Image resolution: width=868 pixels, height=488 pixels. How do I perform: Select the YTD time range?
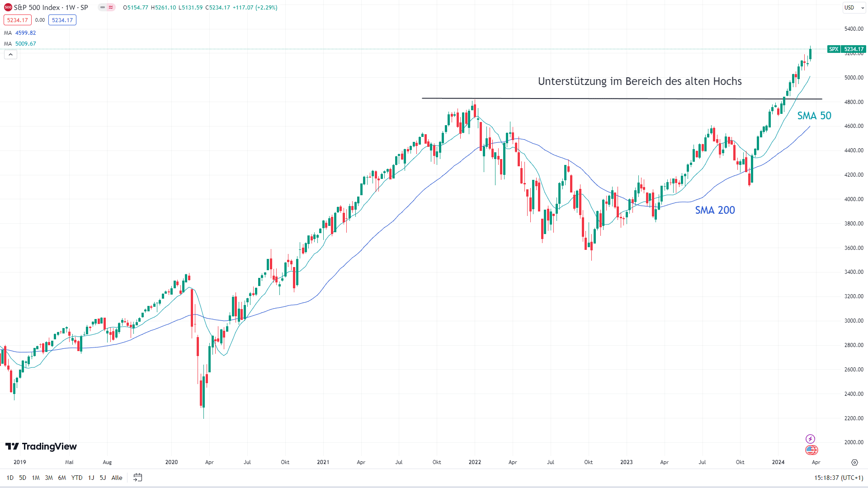(77, 478)
